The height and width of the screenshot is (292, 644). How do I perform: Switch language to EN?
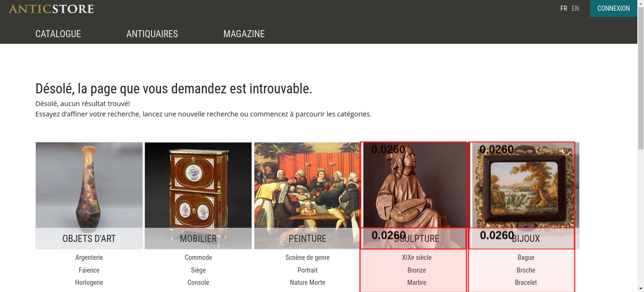pyautogui.click(x=575, y=8)
